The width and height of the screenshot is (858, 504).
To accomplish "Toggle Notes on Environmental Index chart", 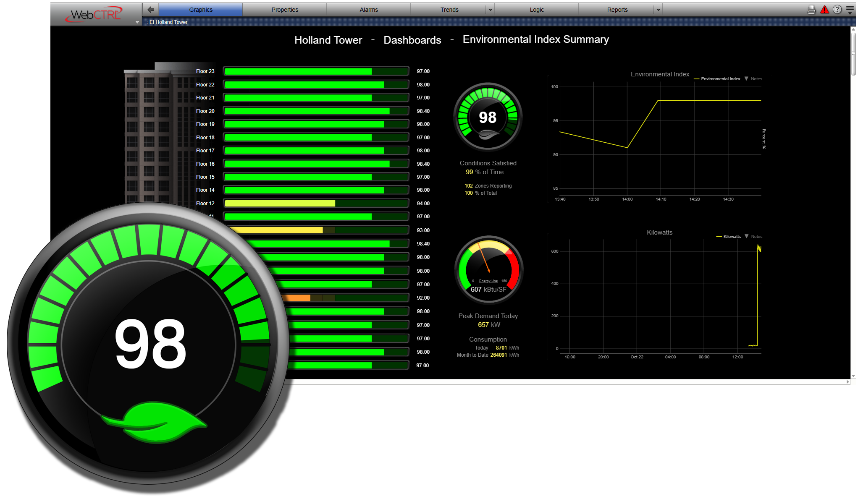I will [x=756, y=79].
